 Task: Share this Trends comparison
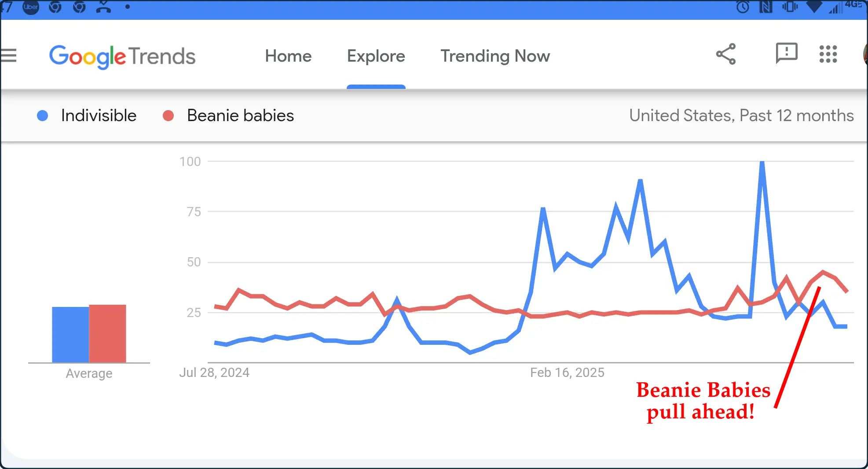pyautogui.click(x=726, y=54)
